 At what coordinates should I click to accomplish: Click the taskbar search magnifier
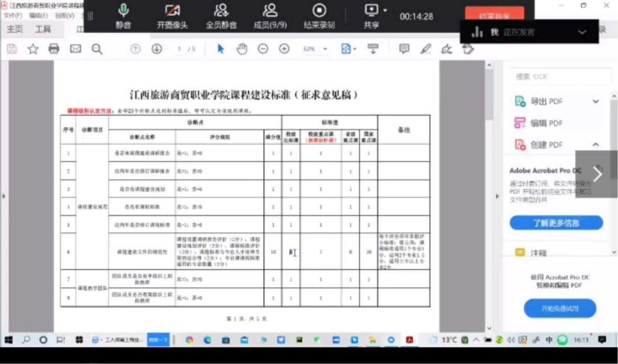[26, 340]
